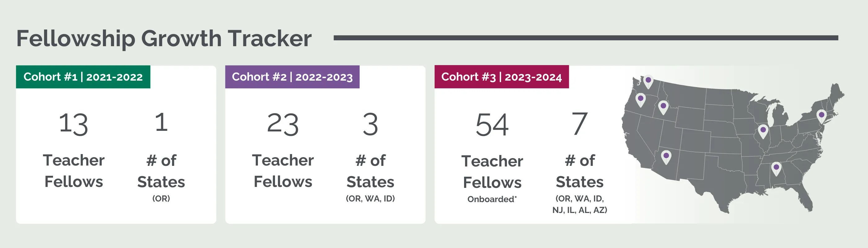Click the Alabama map pin
Screen dimensions: 868x248
pos(776,168)
